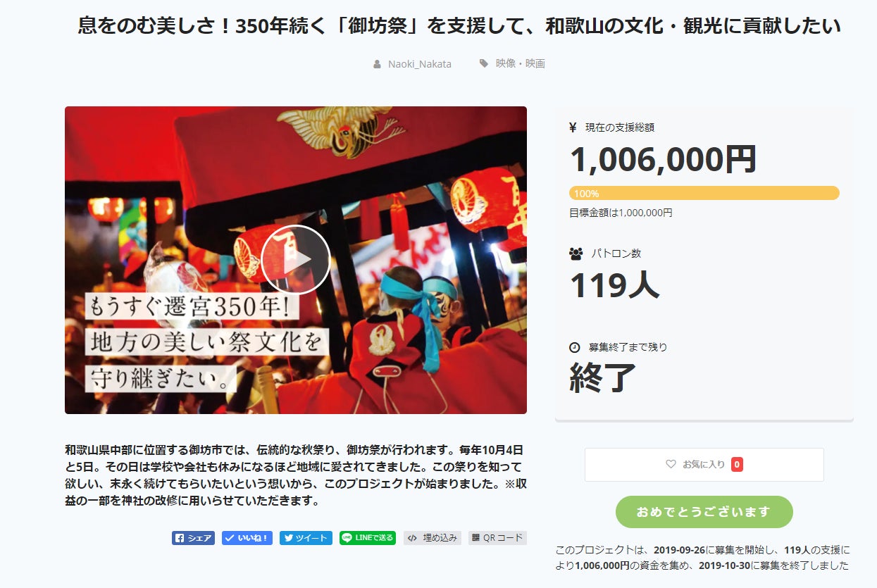The image size is (877, 588).
Task: Click the project title heading about 御坊祭
Action: coord(459,26)
